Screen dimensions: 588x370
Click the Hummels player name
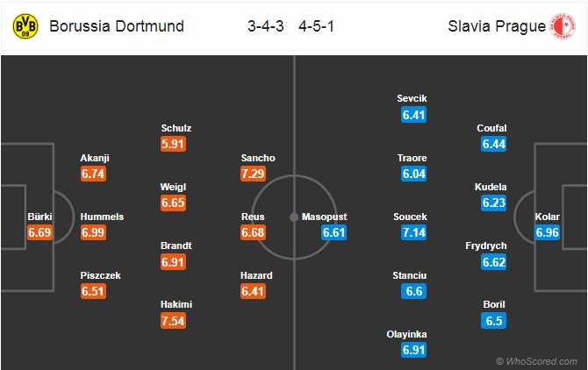pyautogui.click(x=102, y=217)
